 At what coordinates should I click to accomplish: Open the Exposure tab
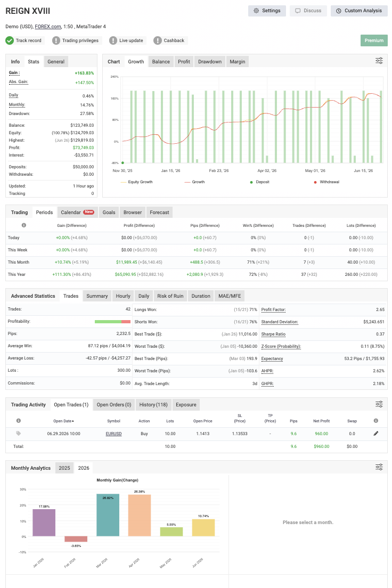[186, 405]
